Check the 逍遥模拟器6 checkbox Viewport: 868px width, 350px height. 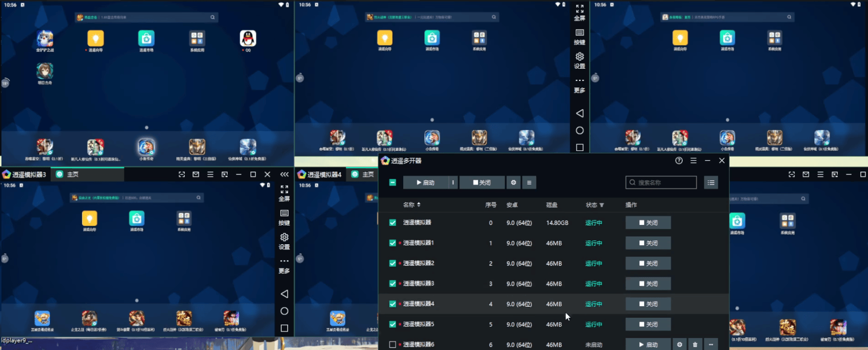point(393,345)
